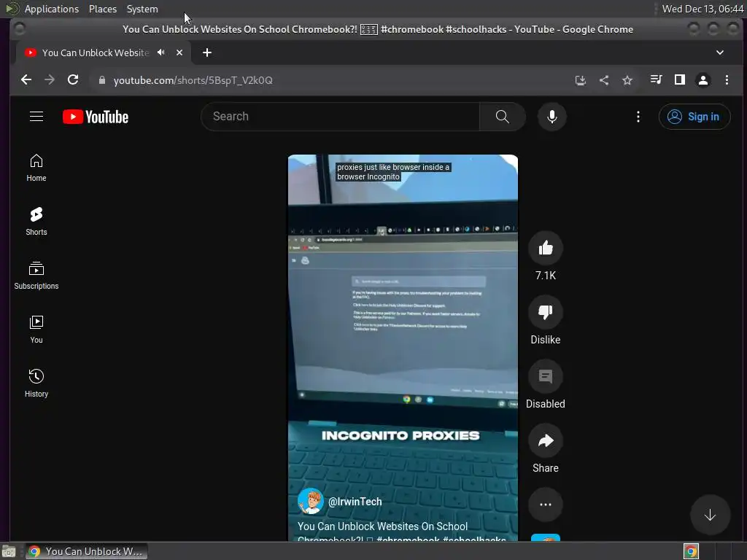The width and height of the screenshot is (747, 560).
Task: Click the show desktop icon in taskbar
Action: click(x=9, y=551)
